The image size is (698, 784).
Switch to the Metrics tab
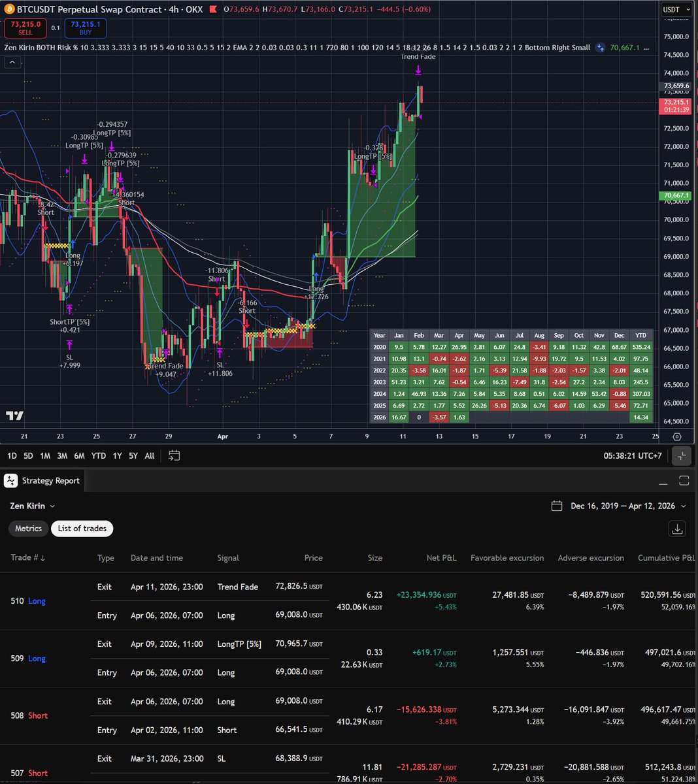[x=29, y=529]
